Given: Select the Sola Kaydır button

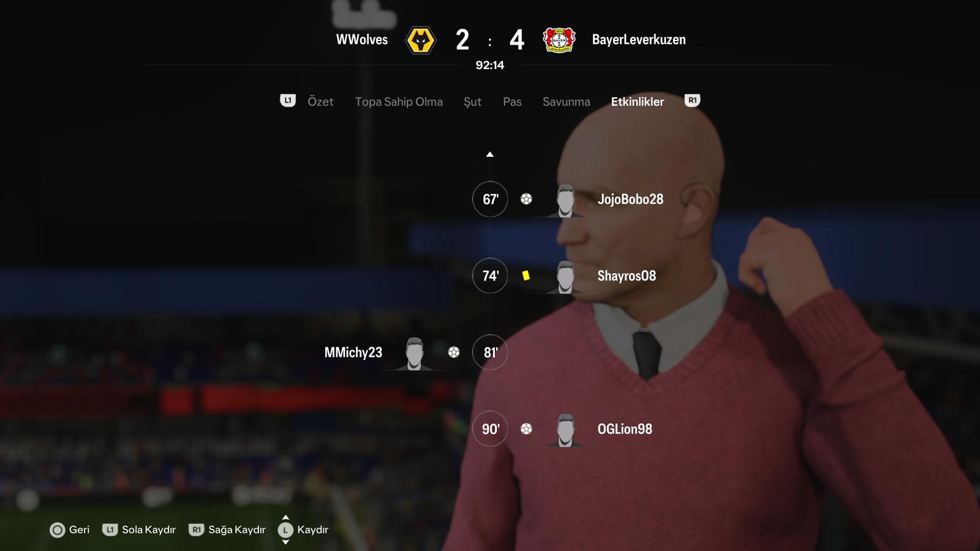Looking at the screenshot, I should coord(139,530).
